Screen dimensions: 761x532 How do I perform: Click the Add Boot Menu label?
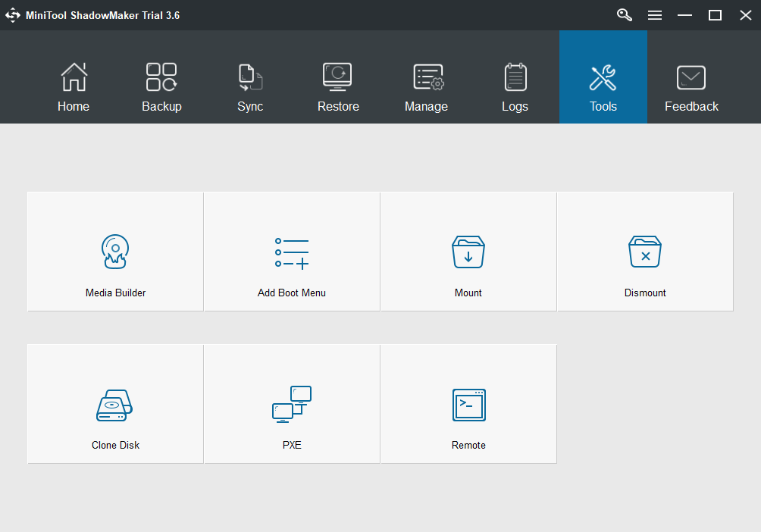point(292,293)
